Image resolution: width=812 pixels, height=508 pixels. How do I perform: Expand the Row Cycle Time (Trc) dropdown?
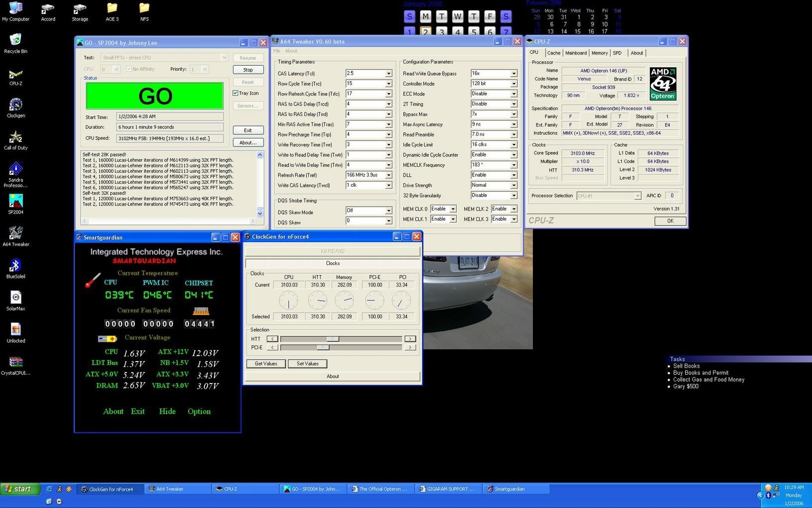click(x=389, y=84)
